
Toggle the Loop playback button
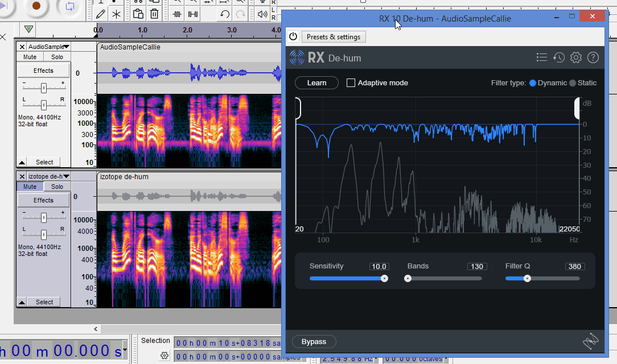[69, 6]
